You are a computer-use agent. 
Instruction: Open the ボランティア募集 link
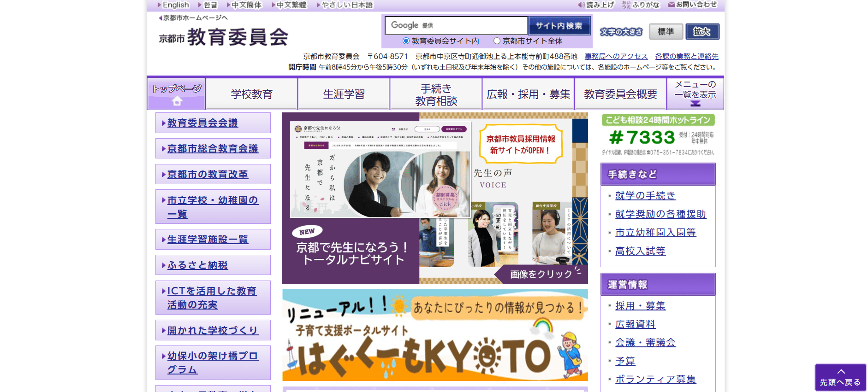click(x=655, y=380)
